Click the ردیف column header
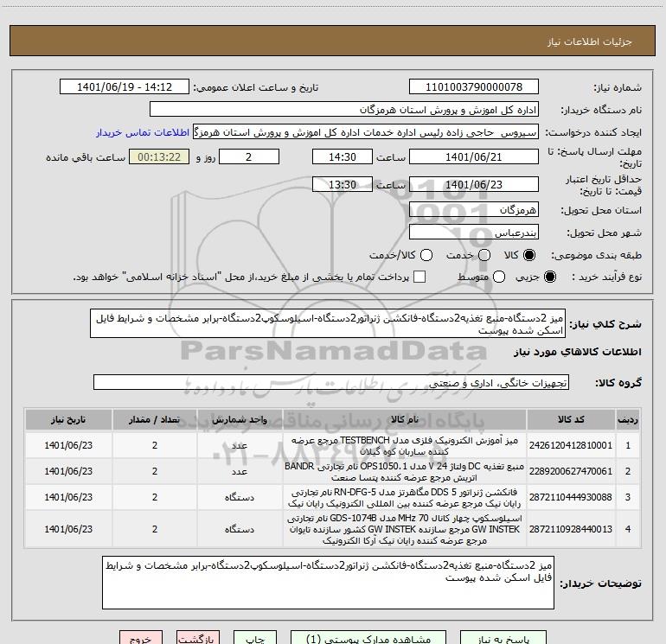Screen dimensions: 666x644 click(628, 419)
